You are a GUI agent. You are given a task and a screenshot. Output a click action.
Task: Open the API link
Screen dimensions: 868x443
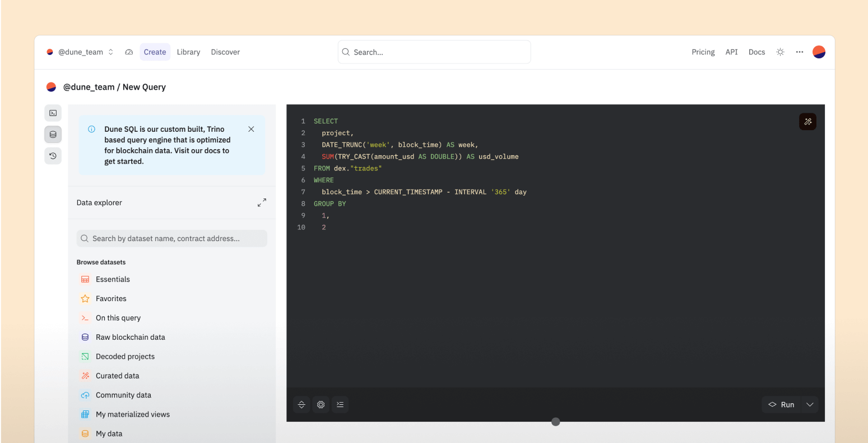tap(731, 52)
